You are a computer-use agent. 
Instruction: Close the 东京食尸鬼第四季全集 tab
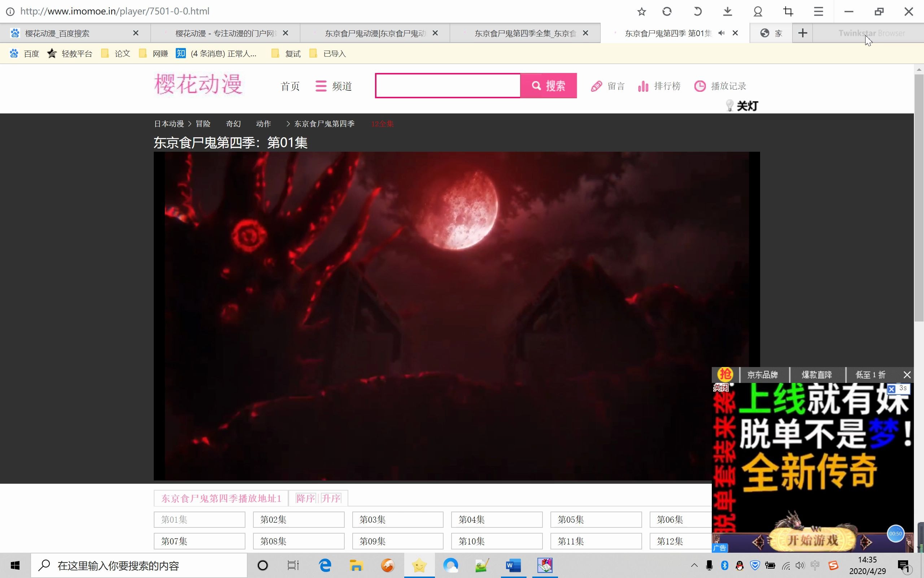[585, 33]
